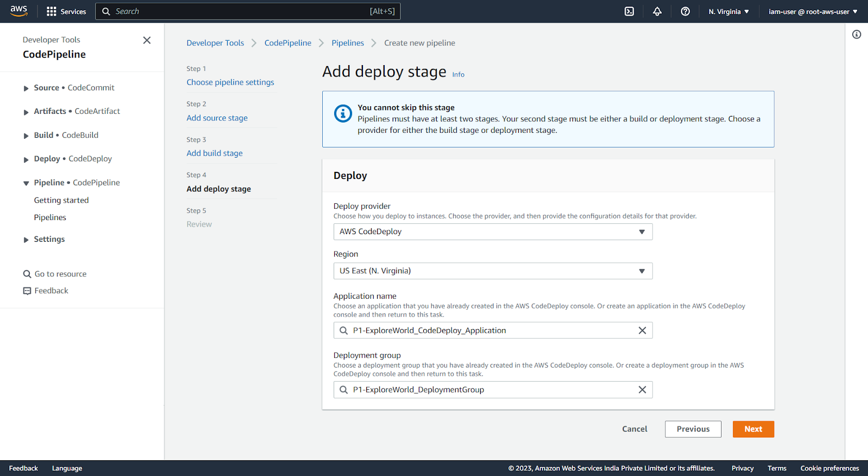868x476 pixels.
Task: Click the Deployment group input field
Action: point(493,390)
